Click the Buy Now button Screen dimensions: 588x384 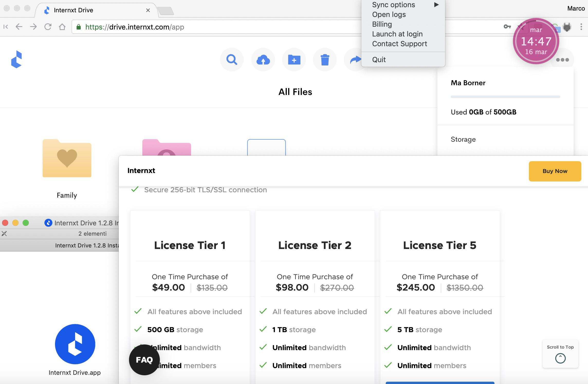tap(555, 171)
